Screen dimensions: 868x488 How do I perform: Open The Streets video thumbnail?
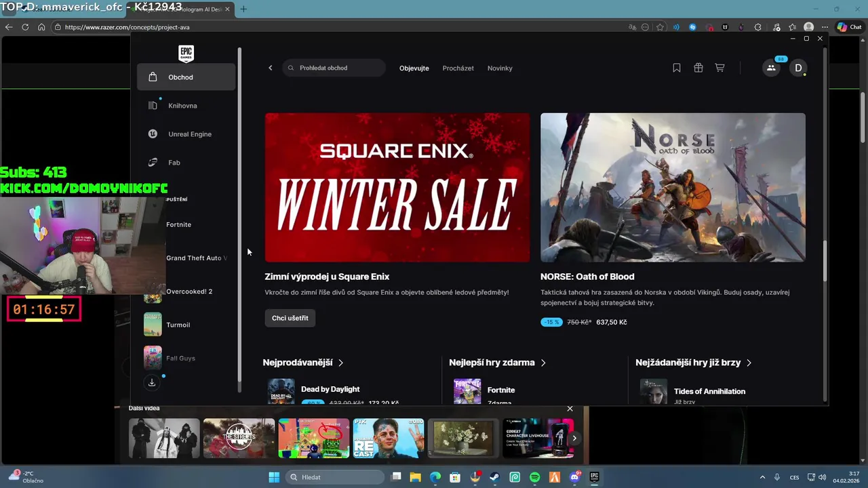pyautogui.click(x=239, y=438)
